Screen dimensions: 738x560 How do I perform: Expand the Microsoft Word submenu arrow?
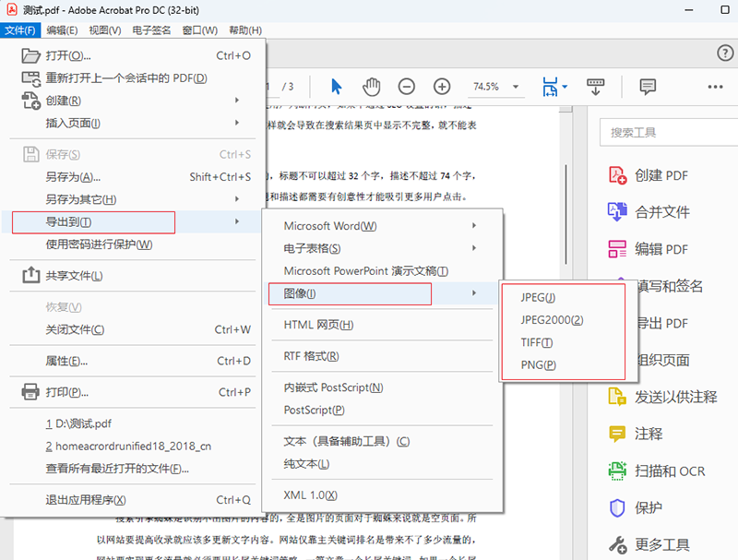(x=474, y=226)
